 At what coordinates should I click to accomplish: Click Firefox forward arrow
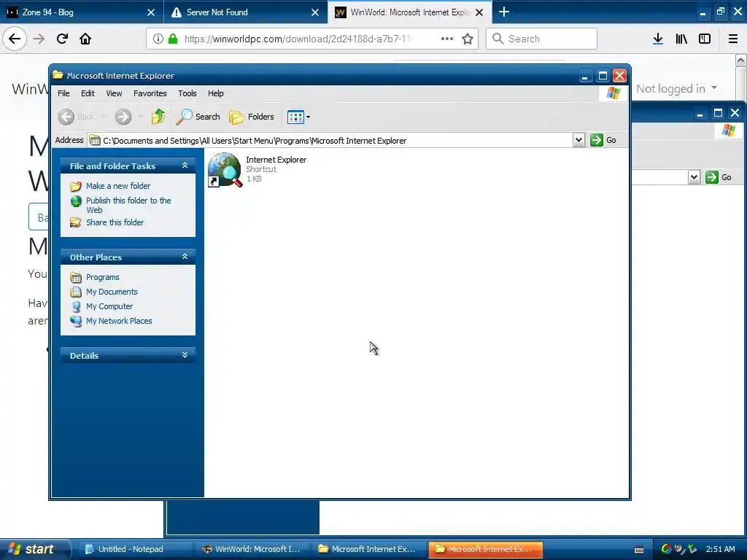click(x=39, y=39)
